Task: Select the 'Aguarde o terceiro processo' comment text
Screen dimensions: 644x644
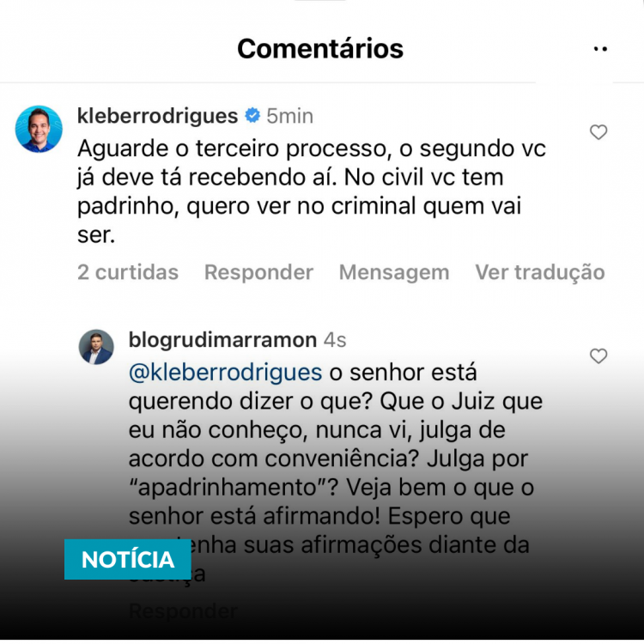Action: click(312, 191)
